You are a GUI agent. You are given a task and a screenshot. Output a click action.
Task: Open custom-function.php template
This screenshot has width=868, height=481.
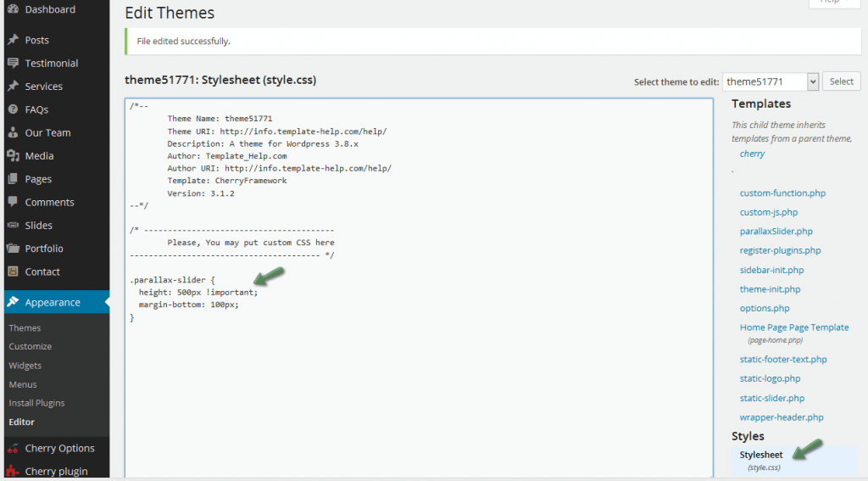[x=782, y=193]
